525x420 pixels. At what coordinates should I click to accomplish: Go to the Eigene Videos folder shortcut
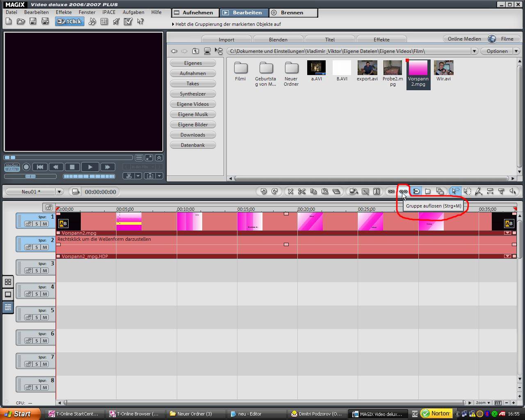[x=193, y=104]
